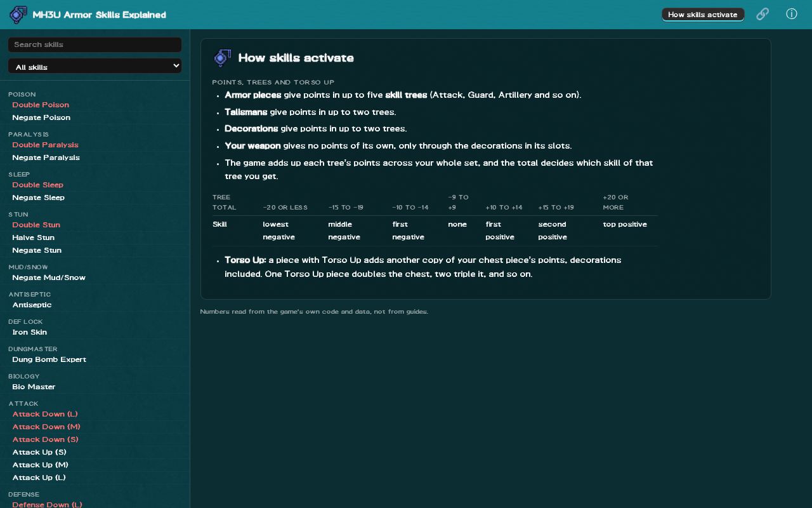Click the MH3U Armor Skills Explained title

click(x=99, y=15)
